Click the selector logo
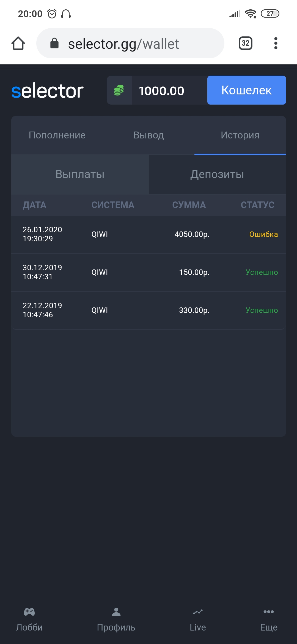 point(47,91)
